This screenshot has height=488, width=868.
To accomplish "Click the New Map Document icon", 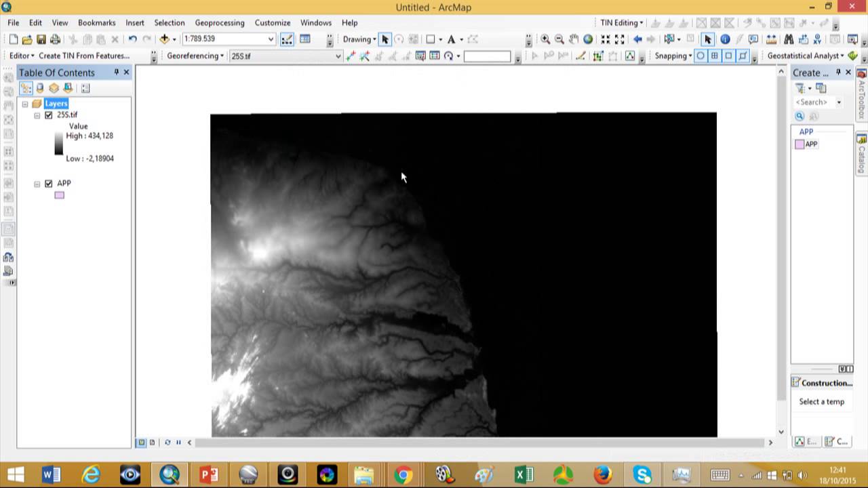I will 13,39.
